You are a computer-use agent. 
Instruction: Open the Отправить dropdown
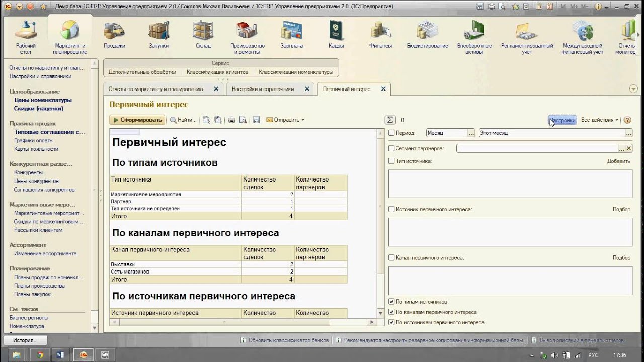click(x=285, y=120)
